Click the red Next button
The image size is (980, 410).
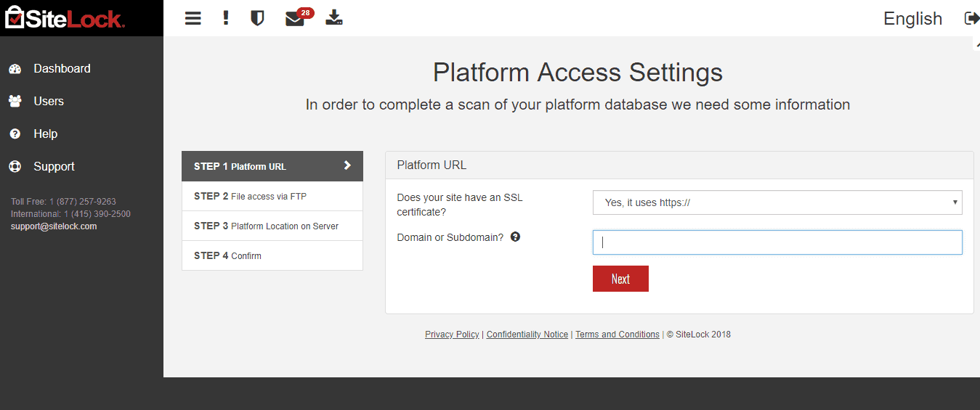pyautogui.click(x=620, y=279)
